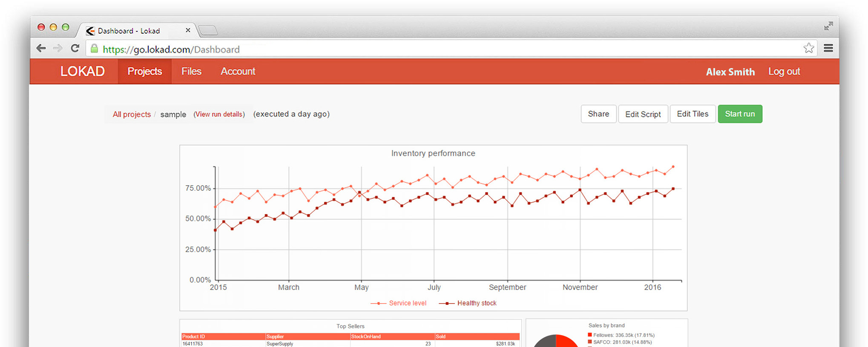
Task: Click the last Healthy stock data point
Action: pyautogui.click(x=673, y=189)
